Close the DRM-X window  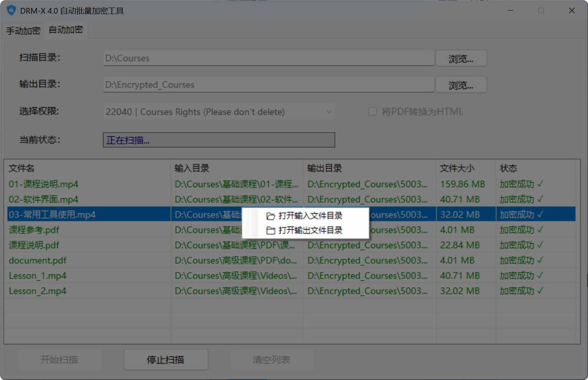pos(572,11)
